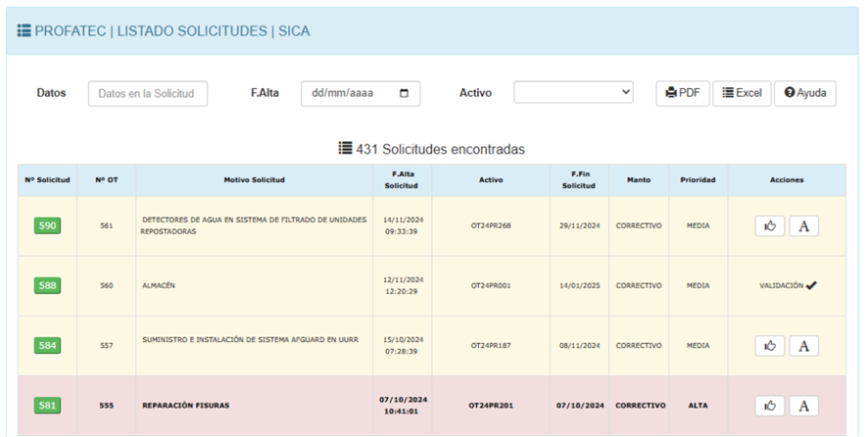Open the Ayuda help button
The image size is (868, 437).
pyautogui.click(x=804, y=93)
